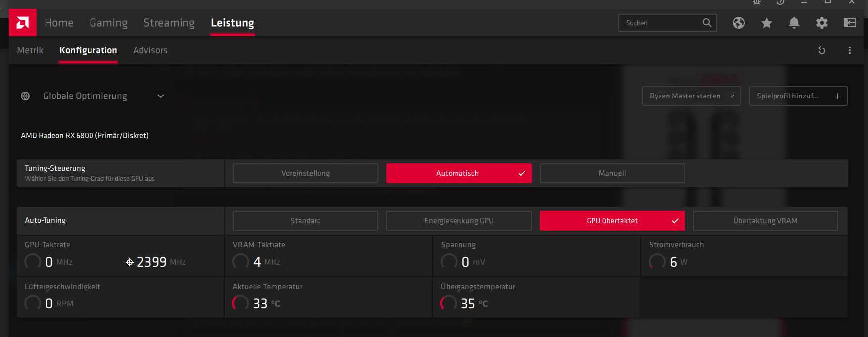Select Standard auto-tuning option
The height and width of the screenshot is (337, 868).
[x=306, y=221]
